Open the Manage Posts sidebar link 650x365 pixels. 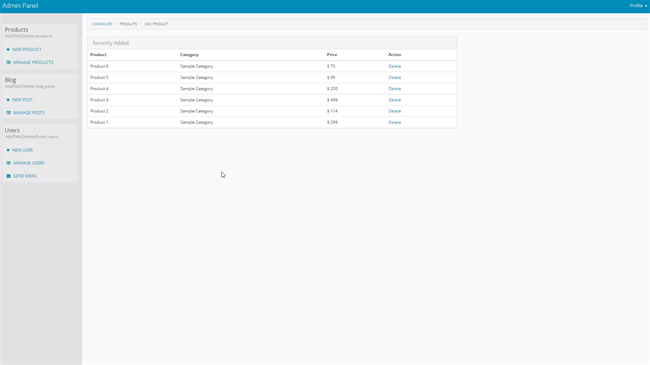pyautogui.click(x=29, y=112)
